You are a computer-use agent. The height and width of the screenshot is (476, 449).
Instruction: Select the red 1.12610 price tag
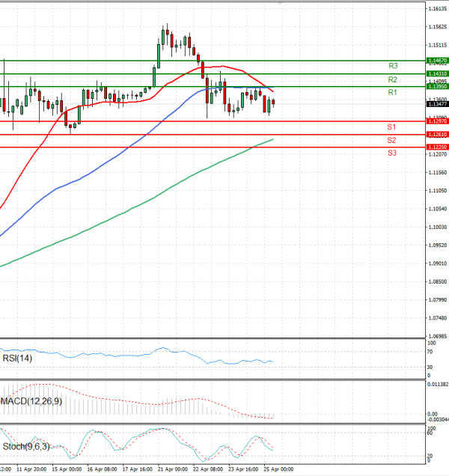tap(437, 134)
